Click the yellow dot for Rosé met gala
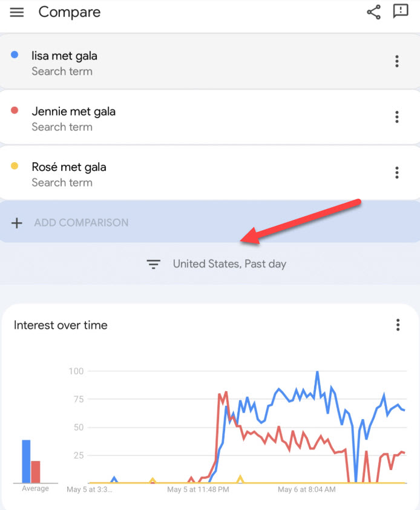Viewport: 420px width, 510px height. (15, 166)
